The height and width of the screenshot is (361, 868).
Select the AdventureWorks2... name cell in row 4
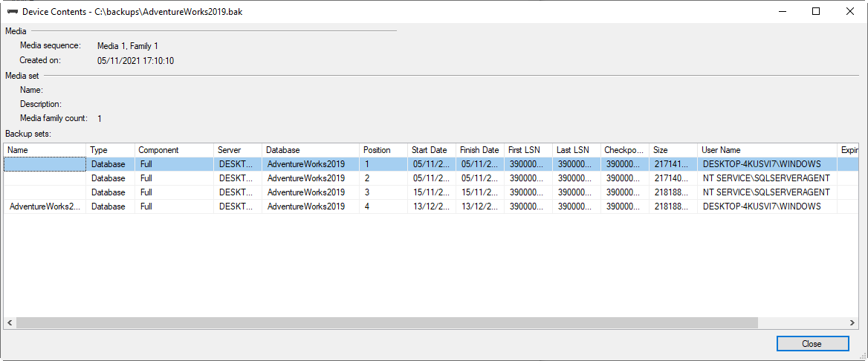click(x=45, y=206)
